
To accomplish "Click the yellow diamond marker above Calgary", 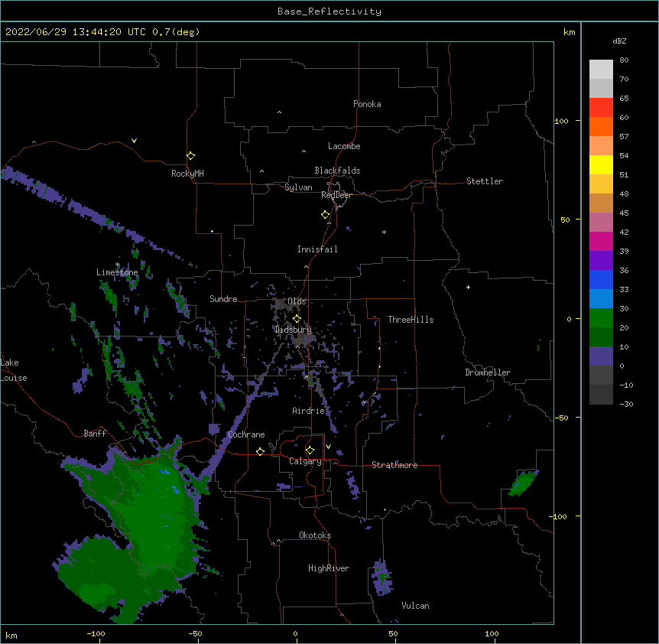I will 310,450.
